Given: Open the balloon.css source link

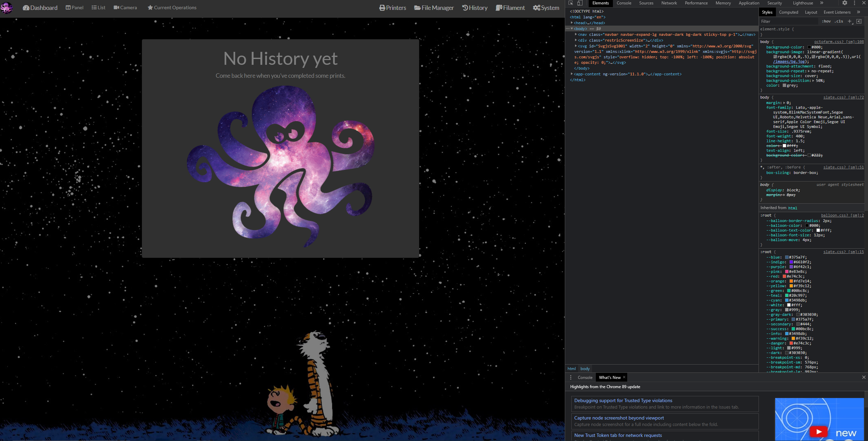Looking at the screenshot, I should pyautogui.click(x=842, y=215).
